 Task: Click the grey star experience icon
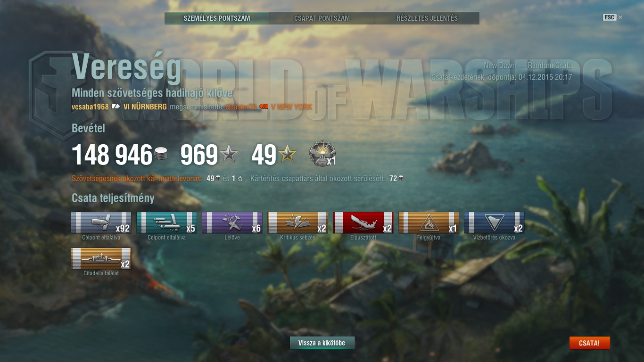tap(229, 155)
